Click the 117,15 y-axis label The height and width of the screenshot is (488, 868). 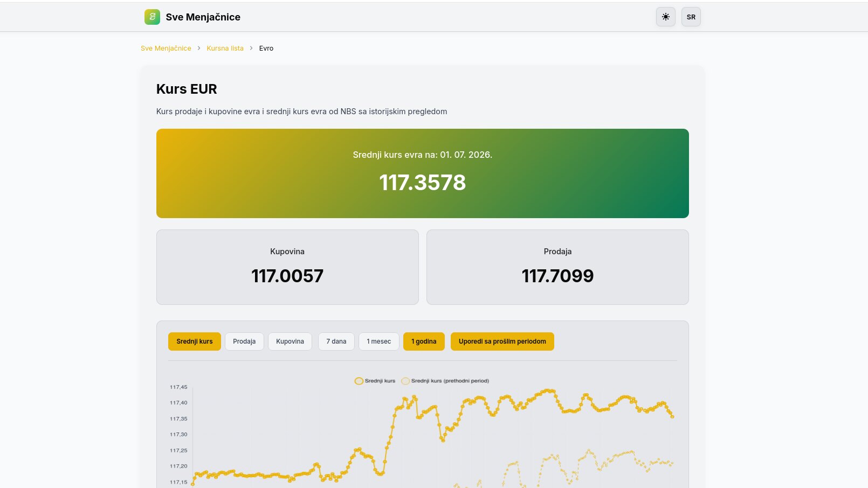point(178,482)
